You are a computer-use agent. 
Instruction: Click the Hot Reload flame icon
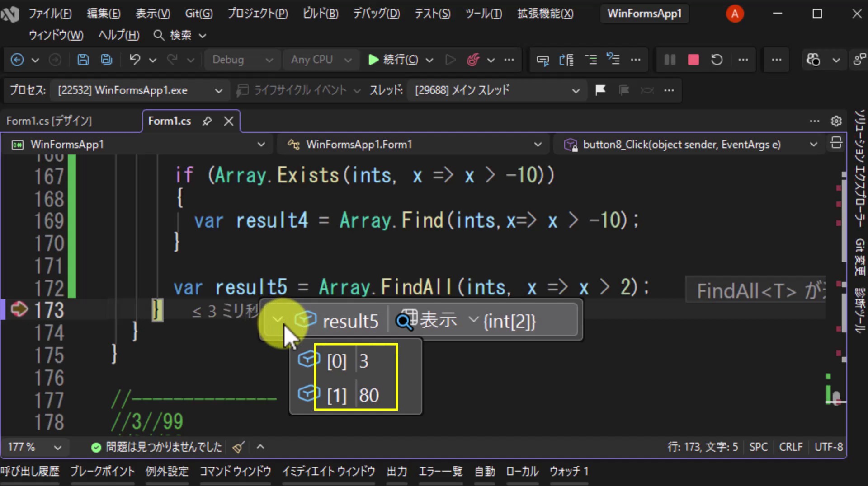[473, 60]
